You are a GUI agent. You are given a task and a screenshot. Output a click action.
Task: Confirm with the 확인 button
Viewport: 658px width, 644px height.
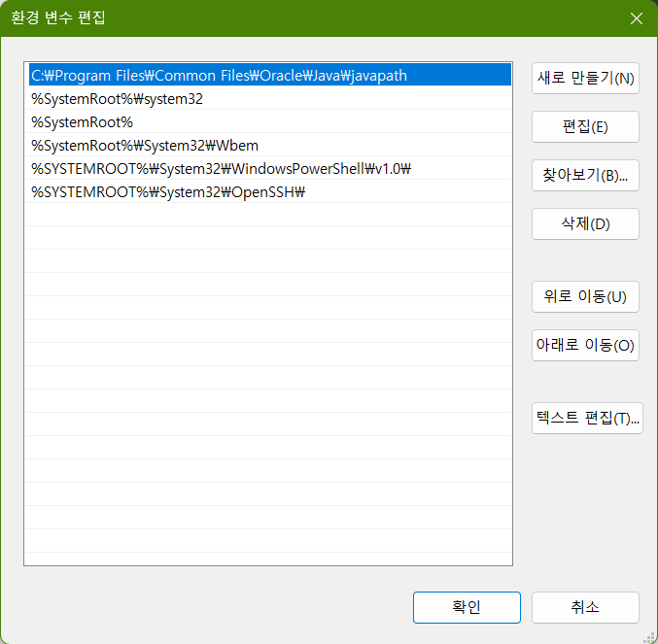tap(467, 607)
